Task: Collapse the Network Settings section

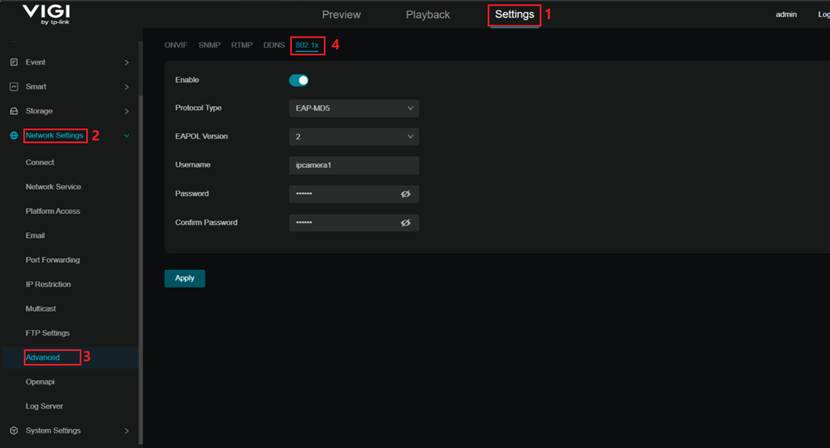Action: click(126, 136)
